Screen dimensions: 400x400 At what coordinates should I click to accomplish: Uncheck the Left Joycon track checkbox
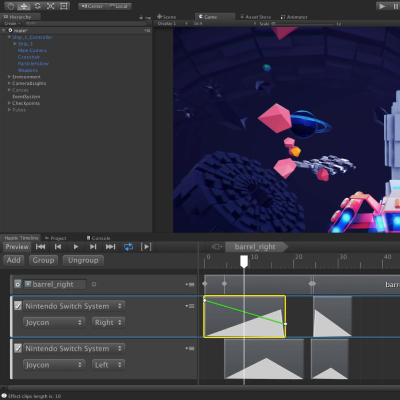click(x=18, y=348)
